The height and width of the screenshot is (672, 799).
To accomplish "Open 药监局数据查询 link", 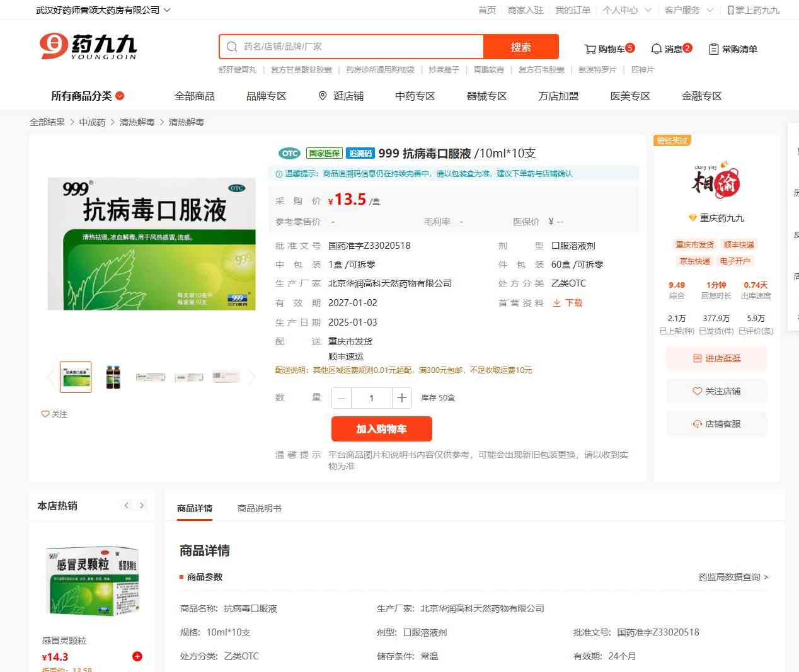I will pyautogui.click(x=733, y=577).
